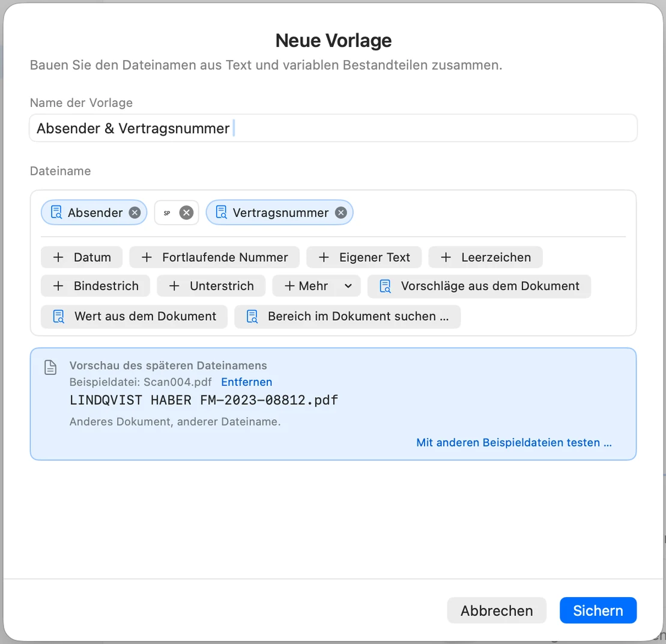Select the Absender token chip

(x=94, y=213)
